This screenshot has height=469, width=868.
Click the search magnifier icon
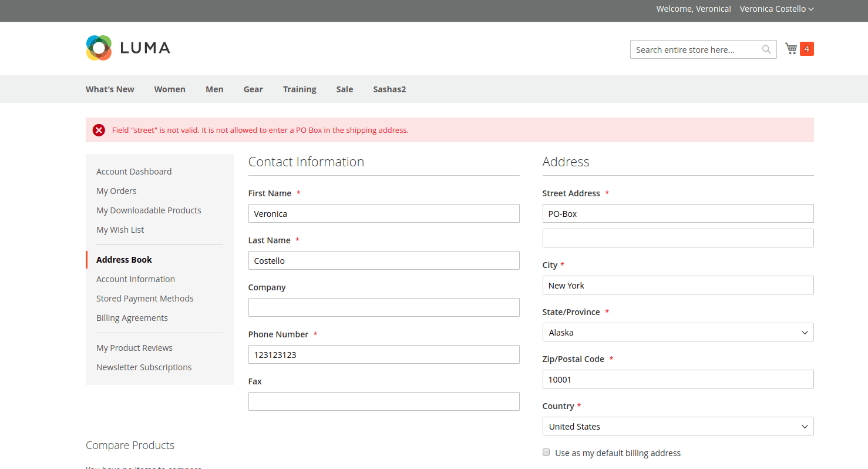[766, 49]
